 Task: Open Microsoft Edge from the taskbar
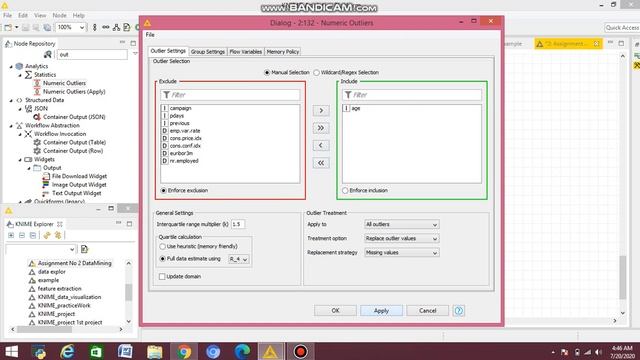click(242, 351)
